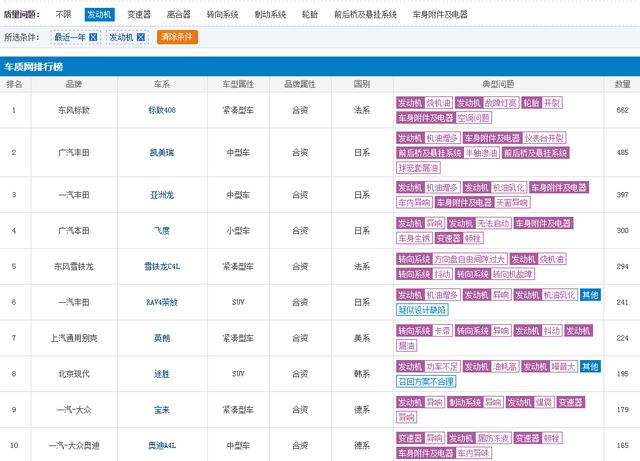The height and width of the screenshot is (461, 640).
Task: Switch to the 离合器 filter
Action: point(179,15)
